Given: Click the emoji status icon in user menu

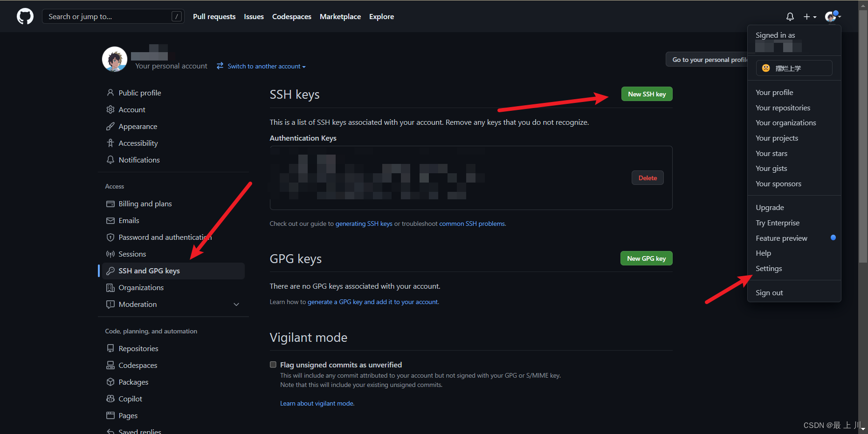Looking at the screenshot, I should coord(766,68).
